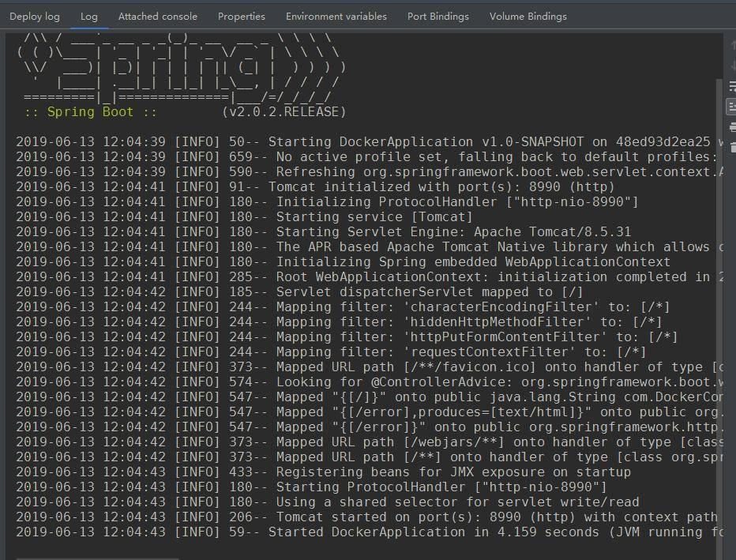Click the 'APR based Apache Tomcat Native' line
736x560 pixels.
(370, 247)
